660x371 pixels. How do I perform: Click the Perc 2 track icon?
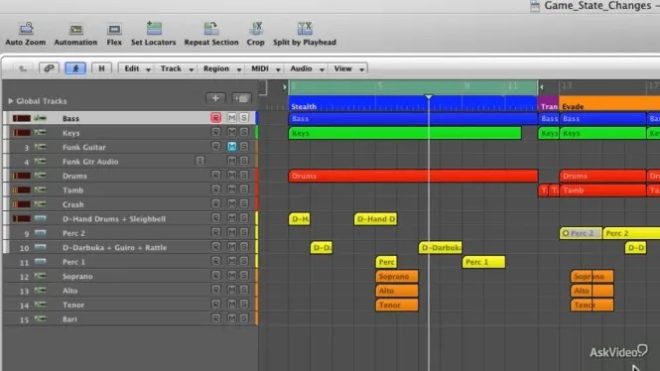[40, 233]
